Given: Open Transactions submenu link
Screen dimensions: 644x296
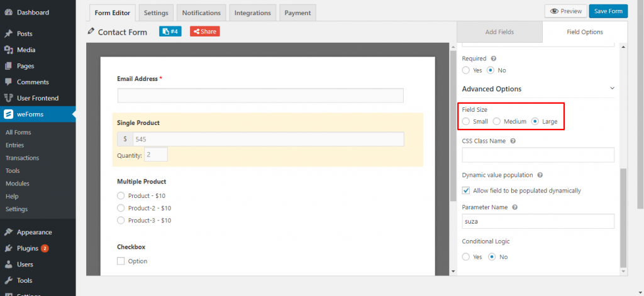Looking at the screenshot, I should [22, 158].
